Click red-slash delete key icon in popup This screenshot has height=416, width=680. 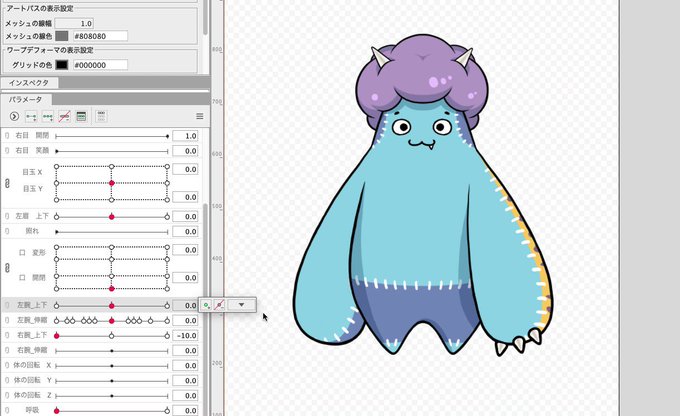[x=220, y=305]
